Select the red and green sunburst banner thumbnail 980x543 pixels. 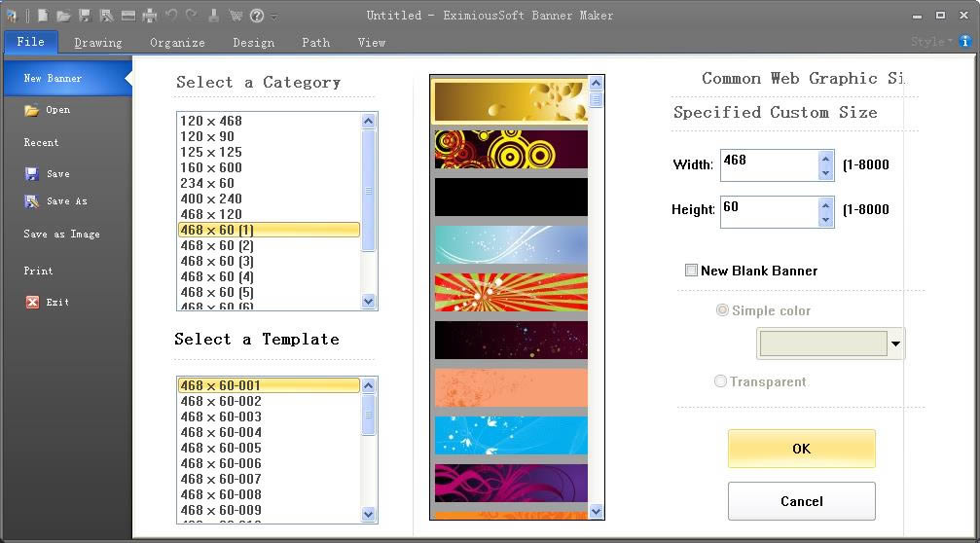(x=511, y=292)
